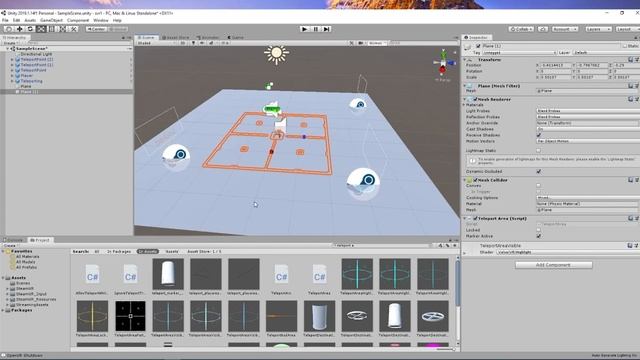Select the Hand tool in the toolbar
The height and width of the screenshot is (360, 640).
tap(9, 29)
